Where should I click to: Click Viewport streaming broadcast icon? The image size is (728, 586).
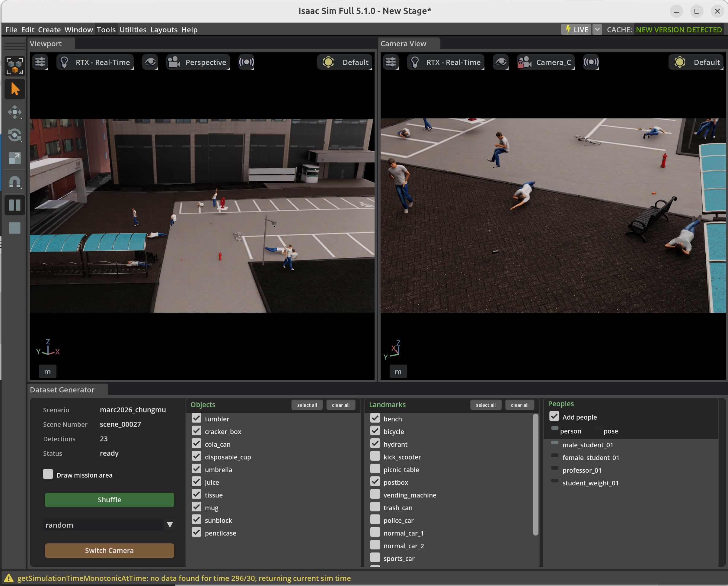247,62
